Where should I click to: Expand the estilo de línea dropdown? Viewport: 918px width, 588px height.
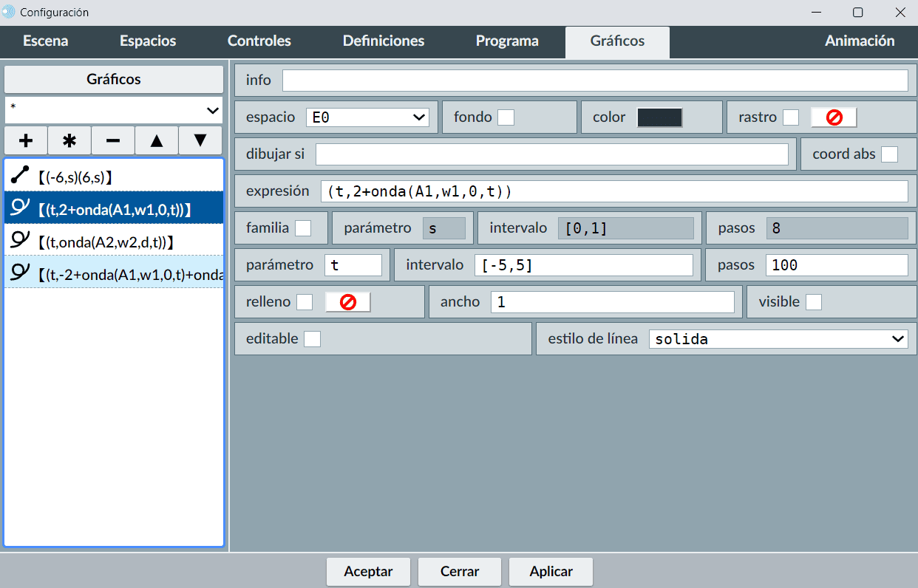point(778,339)
